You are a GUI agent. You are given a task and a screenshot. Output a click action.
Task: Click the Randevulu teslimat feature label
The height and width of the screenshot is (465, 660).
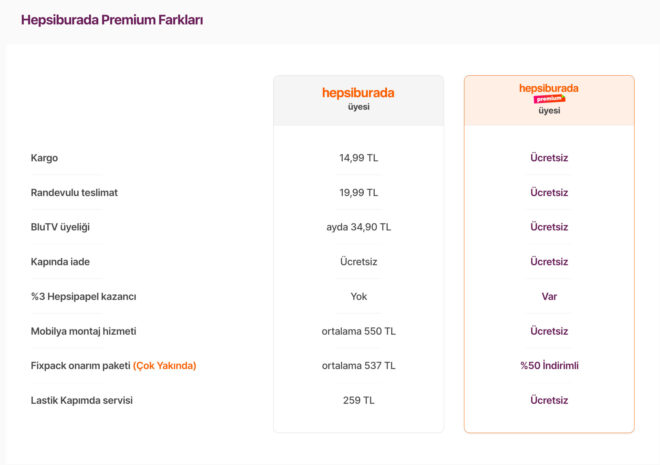pyautogui.click(x=75, y=192)
